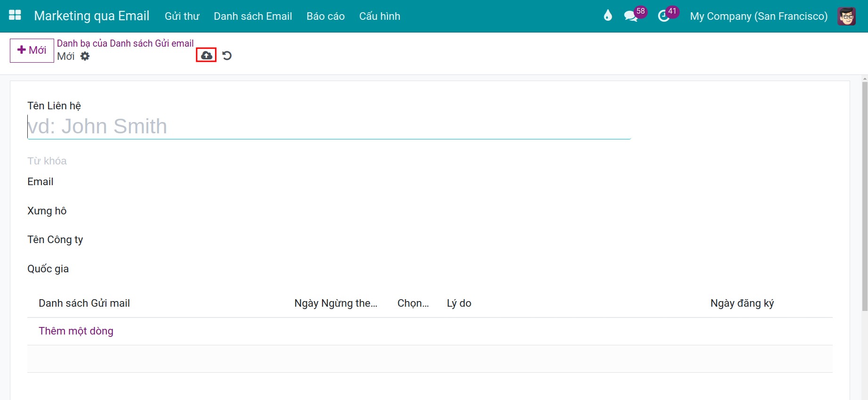The image size is (868, 400).
Task: Click the Xưng hô field label
Action: [x=47, y=211]
